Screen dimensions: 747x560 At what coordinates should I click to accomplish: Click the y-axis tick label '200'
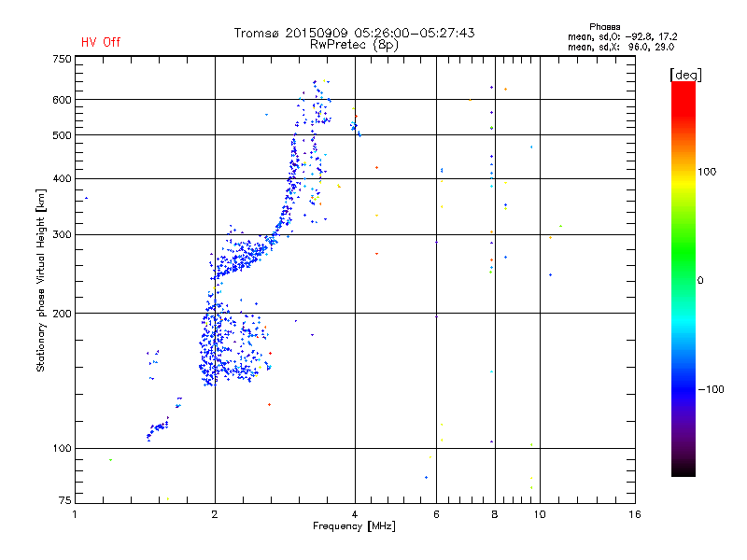coord(62,314)
